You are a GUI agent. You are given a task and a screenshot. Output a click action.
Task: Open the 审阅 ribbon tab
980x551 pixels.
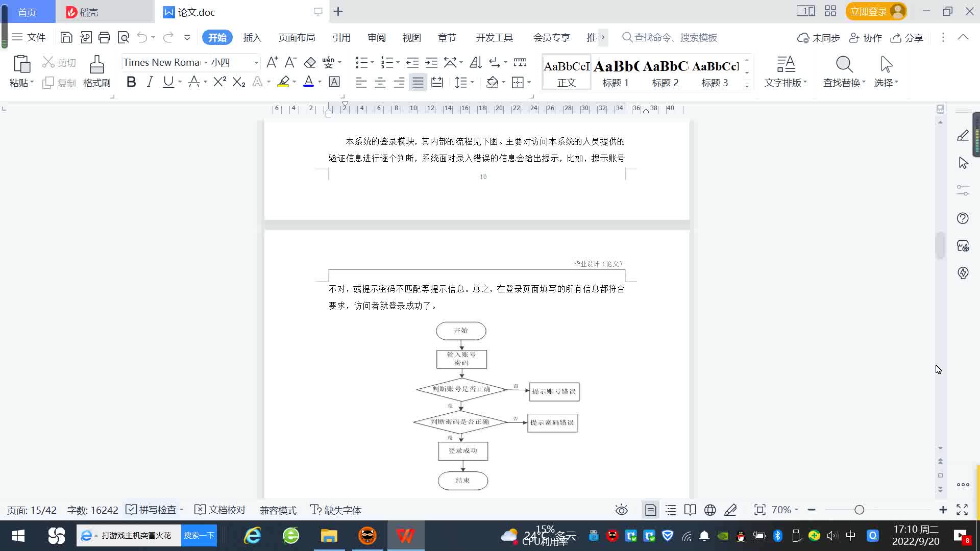(377, 37)
